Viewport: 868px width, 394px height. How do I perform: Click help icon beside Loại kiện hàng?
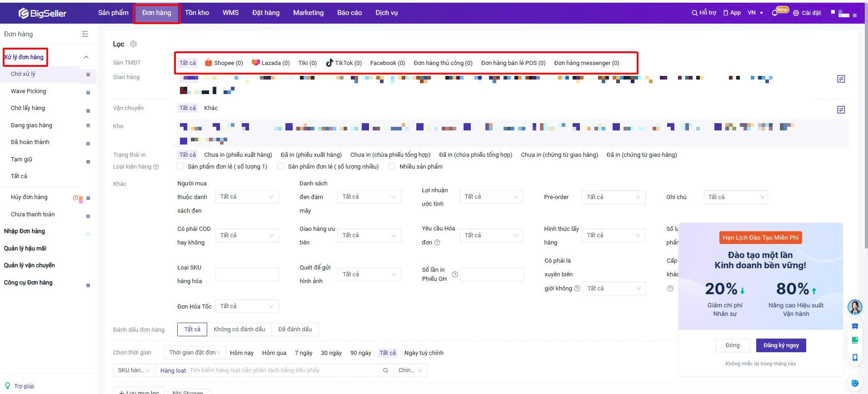click(156, 167)
